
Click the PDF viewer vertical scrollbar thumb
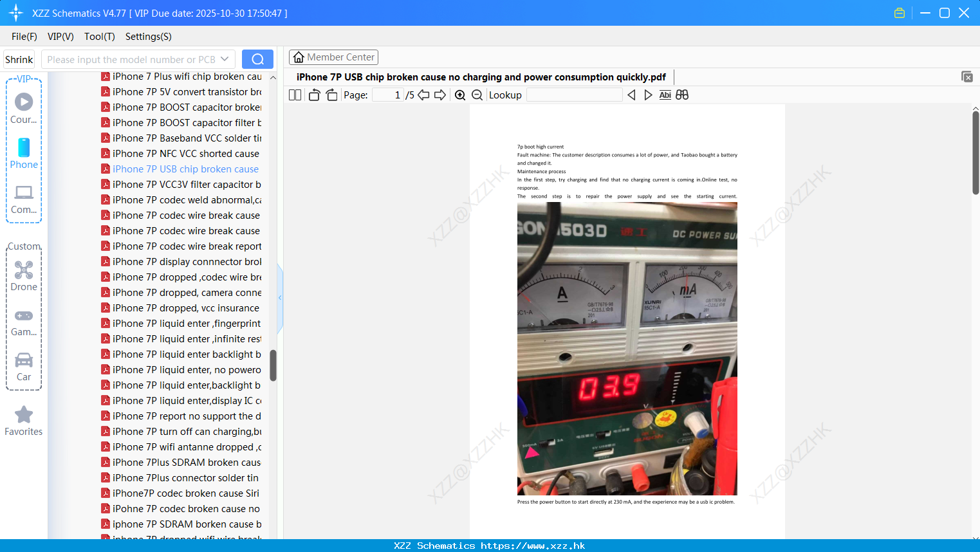pyautogui.click(x=975, y=152)
